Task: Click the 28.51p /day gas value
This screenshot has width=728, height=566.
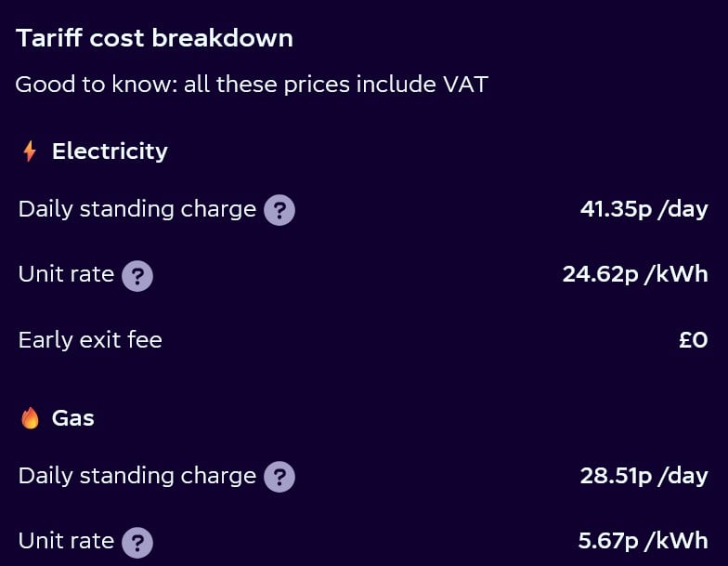Action: click(x=644, y=476)
